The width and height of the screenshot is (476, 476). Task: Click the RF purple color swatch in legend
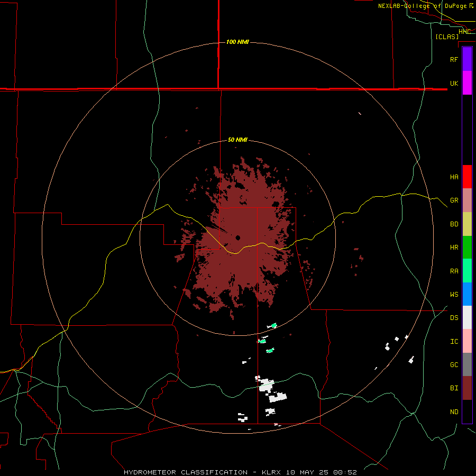click(467, 59)
